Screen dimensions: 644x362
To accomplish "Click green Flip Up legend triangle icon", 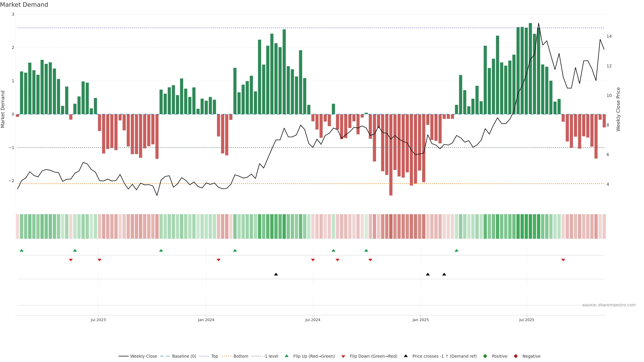I will pos(287,356).
